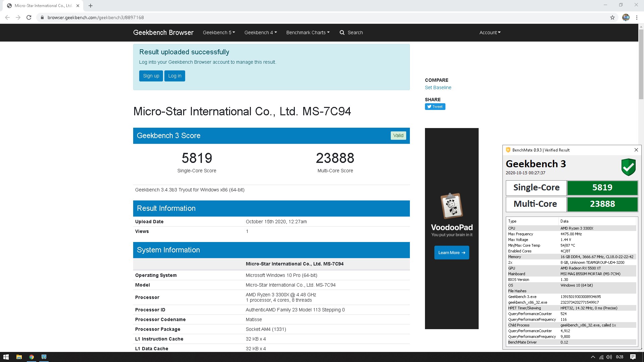This screenshot has width=644, height=362.
Task: Select the Micro-Star International browser tab
Action: pyautogui.click(x=43, y=6)
